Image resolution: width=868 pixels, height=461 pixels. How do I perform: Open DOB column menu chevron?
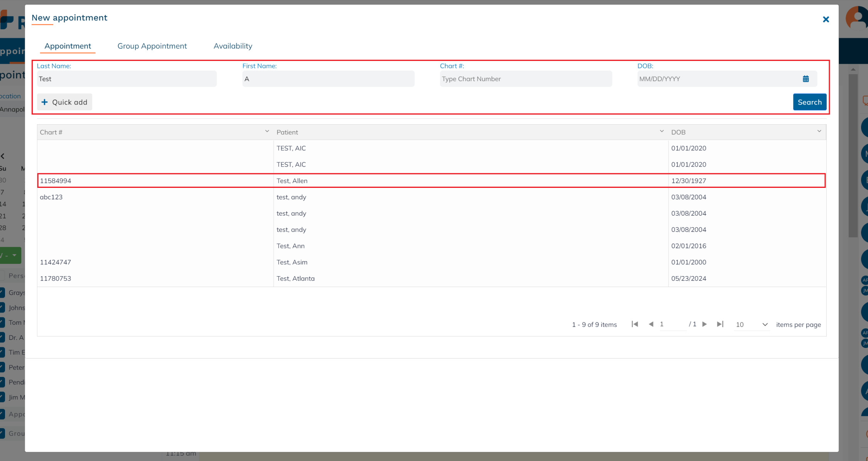(x=819, y=132)
